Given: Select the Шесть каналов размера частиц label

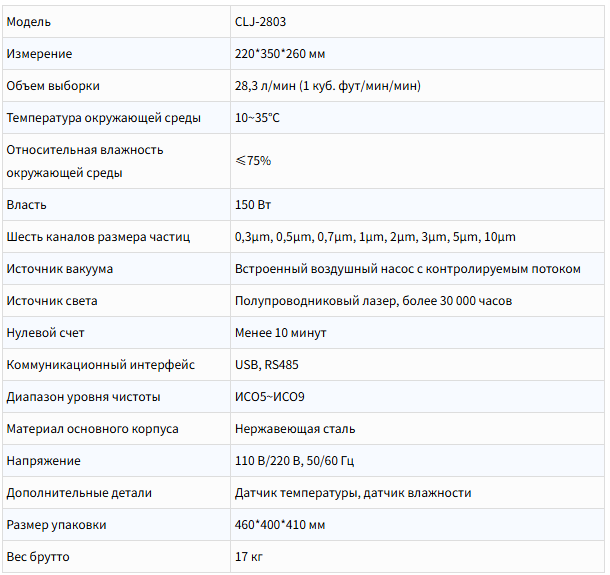Looking at the screenshot, I should coord(98,237).
